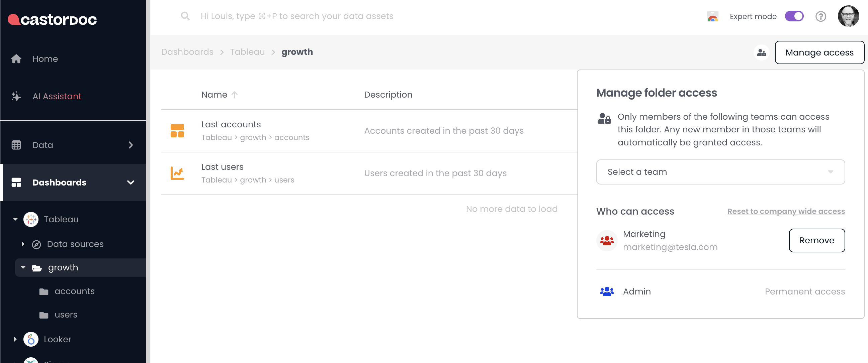Toggle Expert mode switch
This screenshot has height=363, width=868.
coord(794,16)
